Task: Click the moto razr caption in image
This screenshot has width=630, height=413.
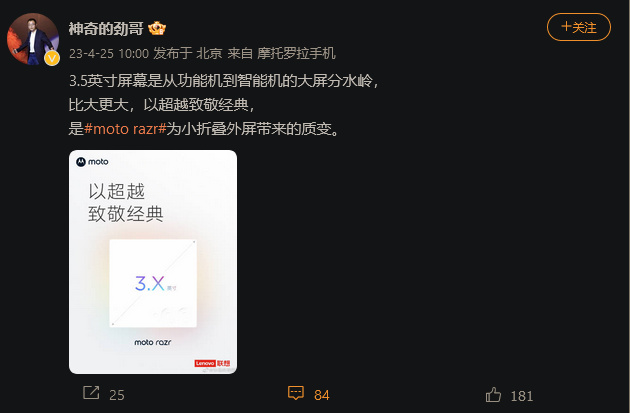Action: click(x=153, y=342)
